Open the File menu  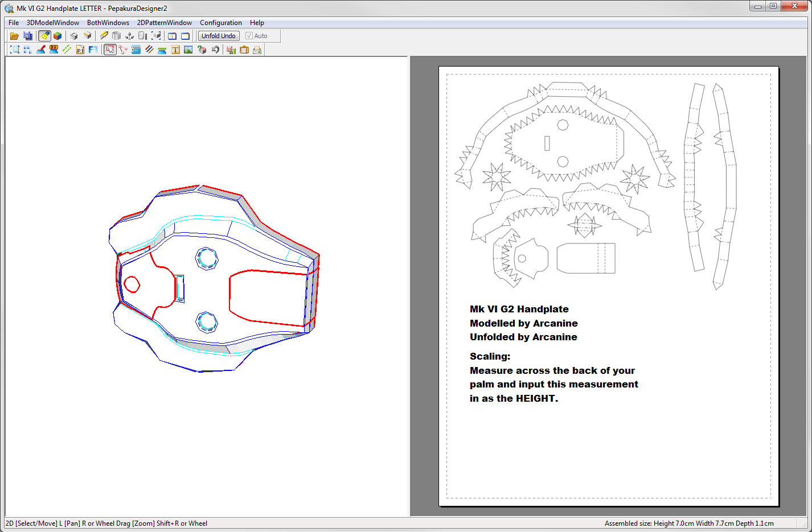(14, 23)
